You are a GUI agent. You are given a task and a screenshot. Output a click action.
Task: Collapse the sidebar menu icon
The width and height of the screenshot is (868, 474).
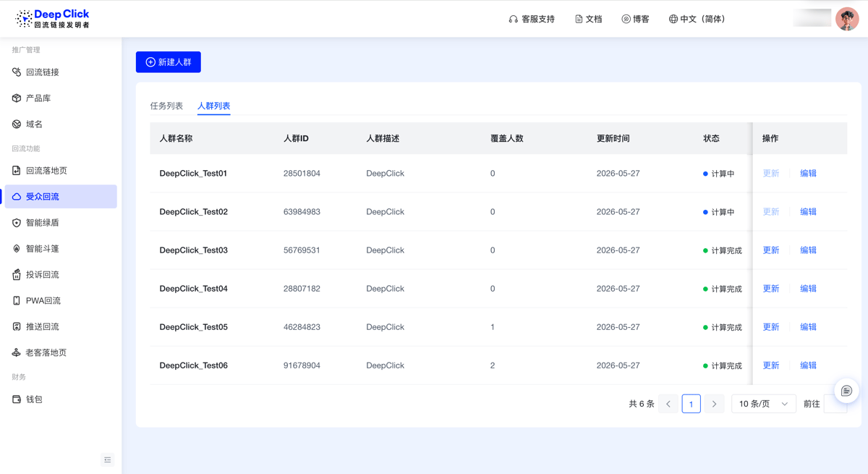click(x=108, y=460)
